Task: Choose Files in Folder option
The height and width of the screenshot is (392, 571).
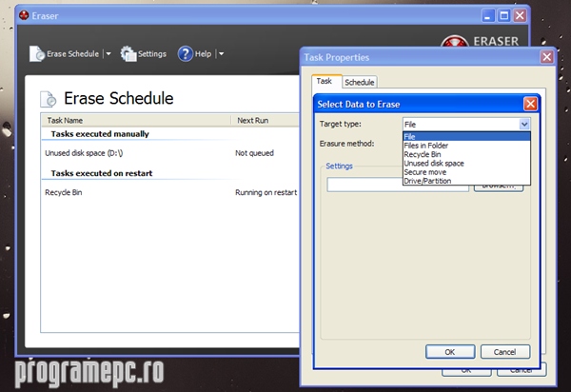Action: coord(466,146)
